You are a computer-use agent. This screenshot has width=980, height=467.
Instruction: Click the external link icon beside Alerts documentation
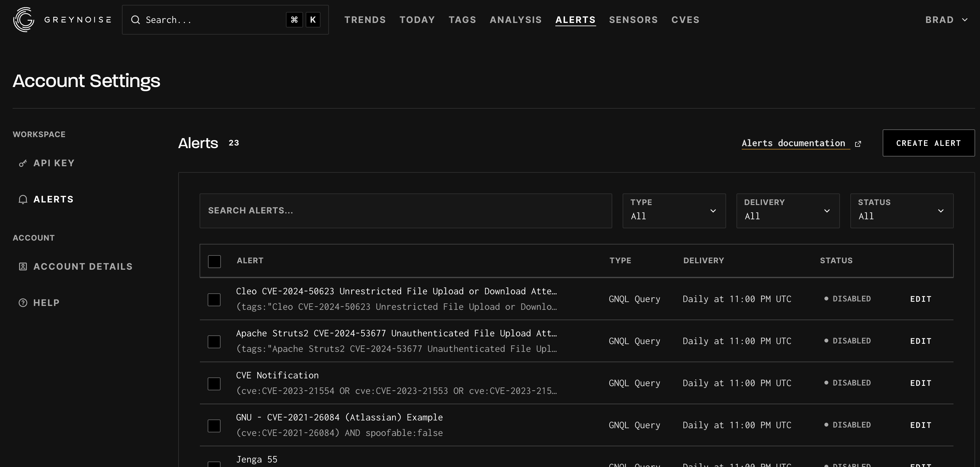point(858,144)
